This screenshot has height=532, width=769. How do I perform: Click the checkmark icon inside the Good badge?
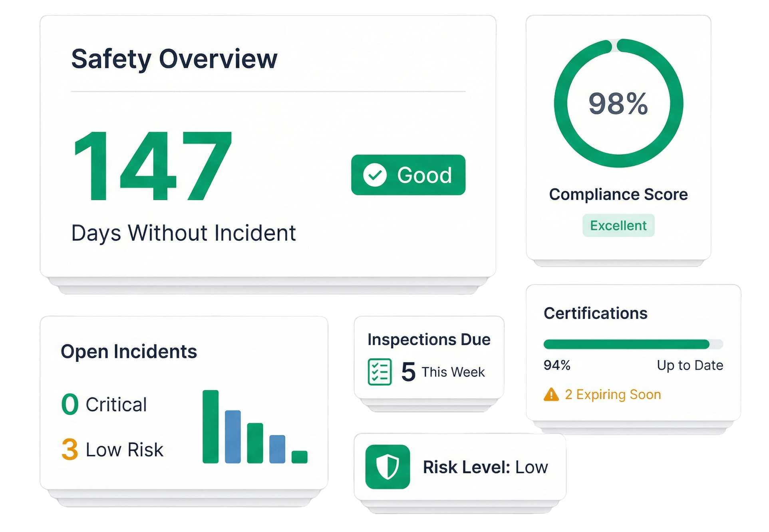pyautogui.click(x=375, y=175)
